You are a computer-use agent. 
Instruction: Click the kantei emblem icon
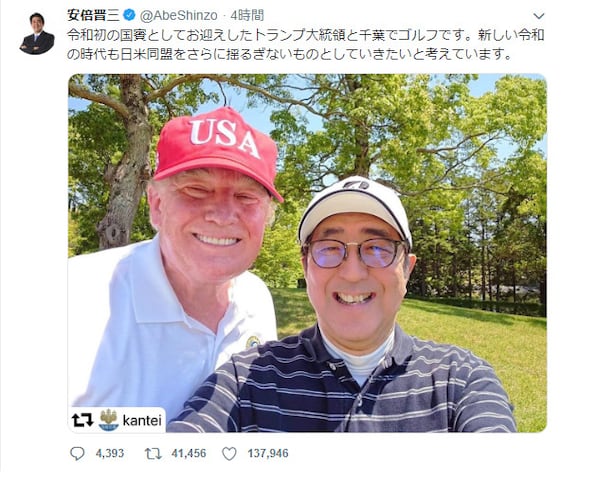click(108, 420)
